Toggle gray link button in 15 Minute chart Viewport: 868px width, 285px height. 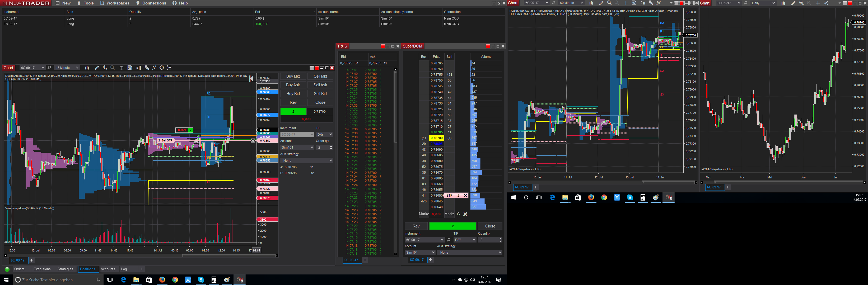tap(312, 68)
